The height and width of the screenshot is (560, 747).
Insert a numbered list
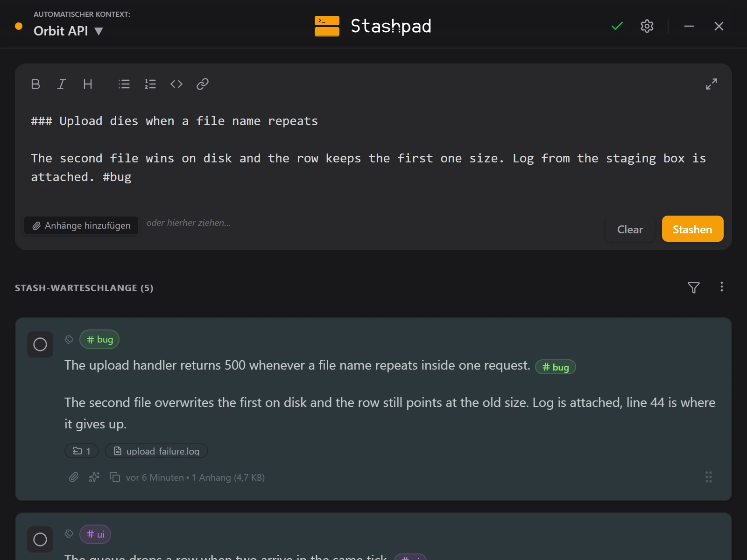click(x=150, y=84)
